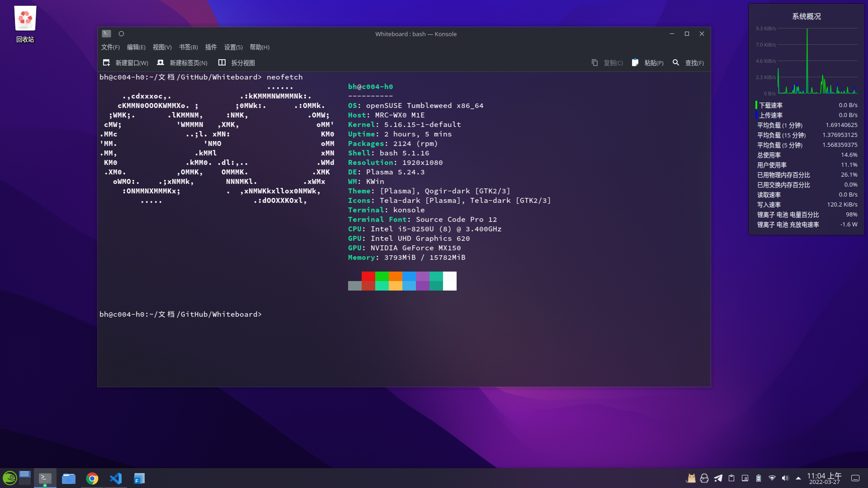868x488 pixels.
Task: Open the file manager from taskbar
Action: click(x=69, y=478)
